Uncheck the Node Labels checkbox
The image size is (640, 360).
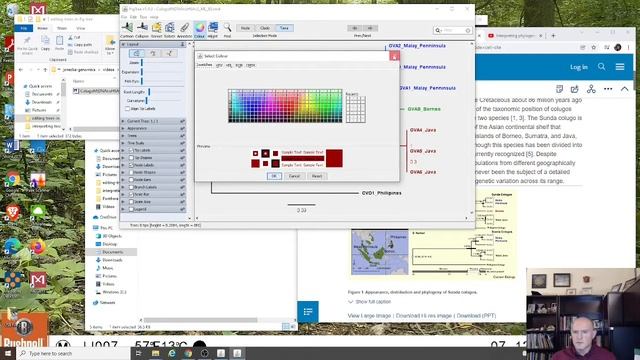pyautogui.click(x=131, y=165)
